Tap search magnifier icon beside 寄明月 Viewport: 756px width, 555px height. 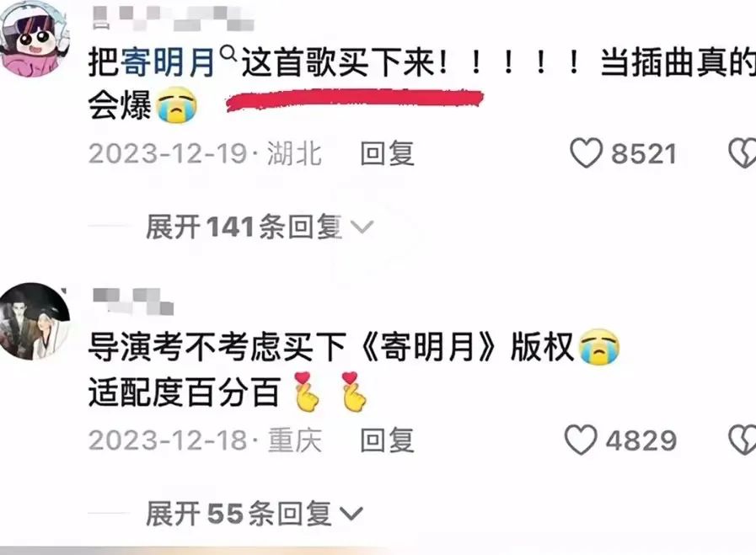pos(228,53)
